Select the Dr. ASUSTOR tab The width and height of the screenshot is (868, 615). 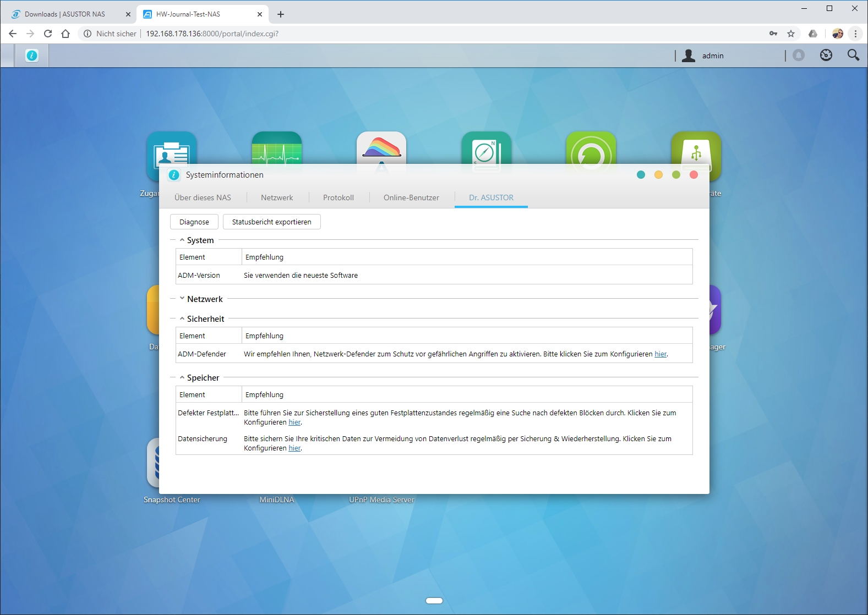click(x=491, y=197)
